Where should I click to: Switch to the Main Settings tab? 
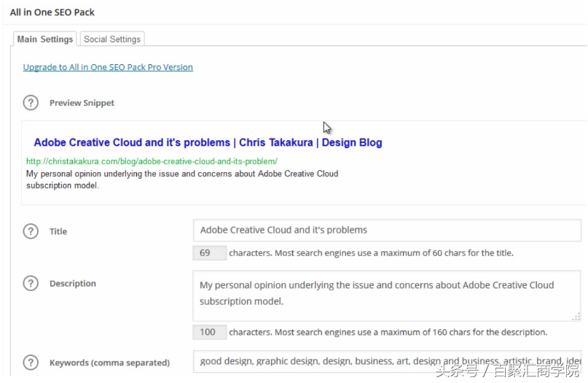(45, 39)
